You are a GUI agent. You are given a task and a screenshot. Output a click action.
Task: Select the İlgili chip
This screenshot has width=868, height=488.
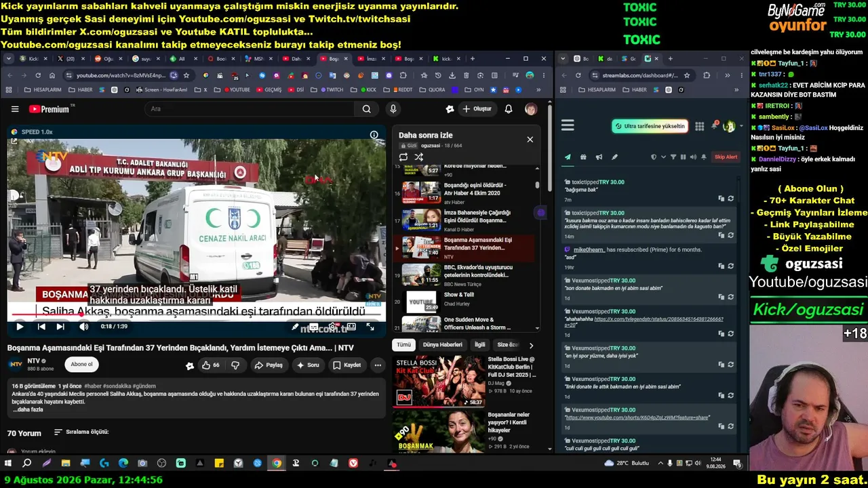[480, 344]
